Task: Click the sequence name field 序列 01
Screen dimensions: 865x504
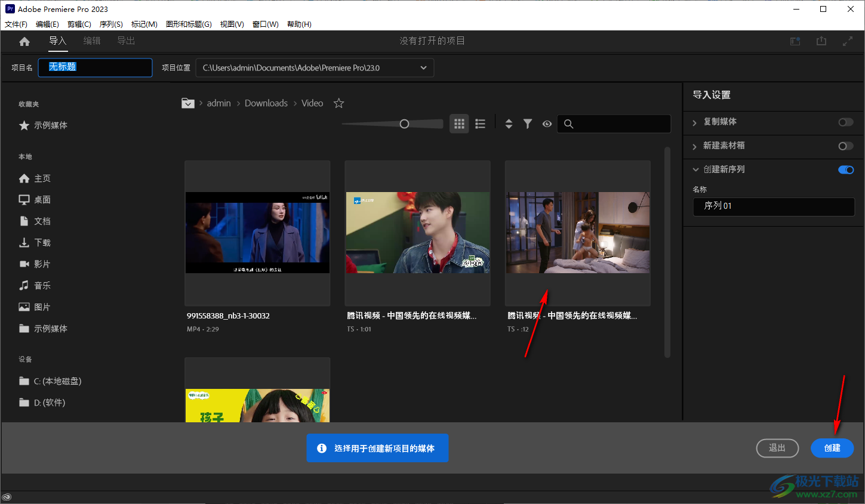Action: tap(774, 206)
